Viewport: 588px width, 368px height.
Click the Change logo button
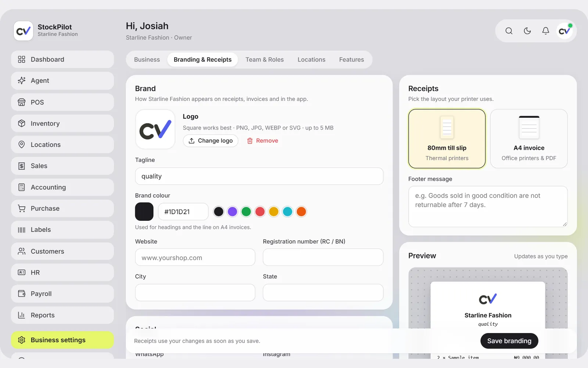point(211,141)
